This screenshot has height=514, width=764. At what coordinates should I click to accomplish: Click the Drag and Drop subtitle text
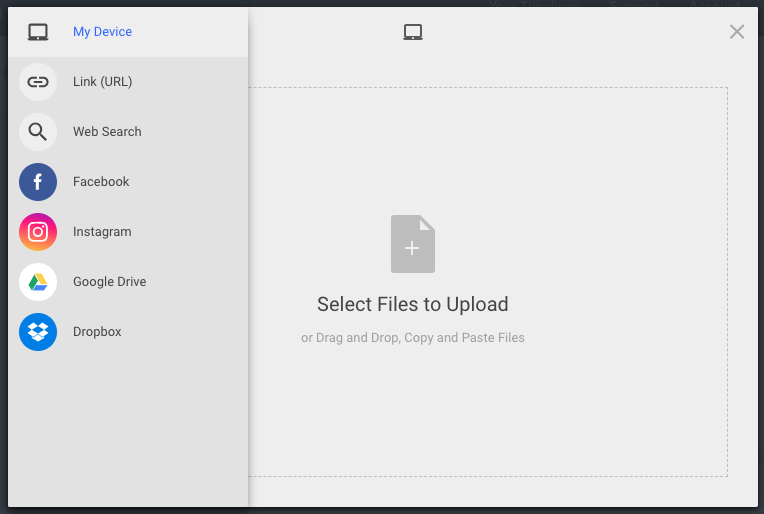(x=413, y=338)
